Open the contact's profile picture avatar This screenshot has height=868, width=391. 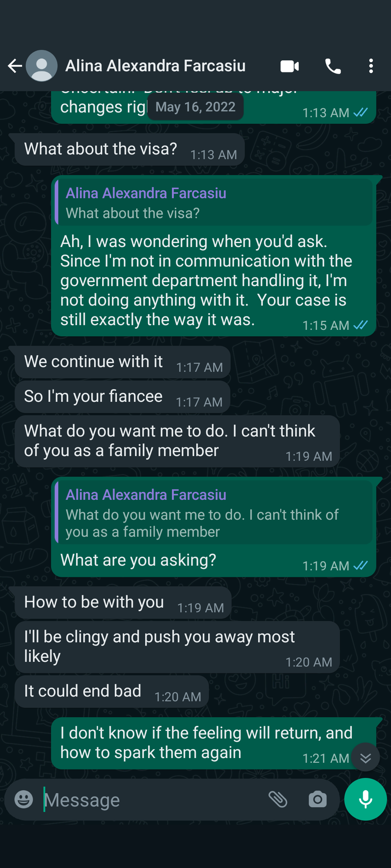pyautogui.click(x=42, y=66)
